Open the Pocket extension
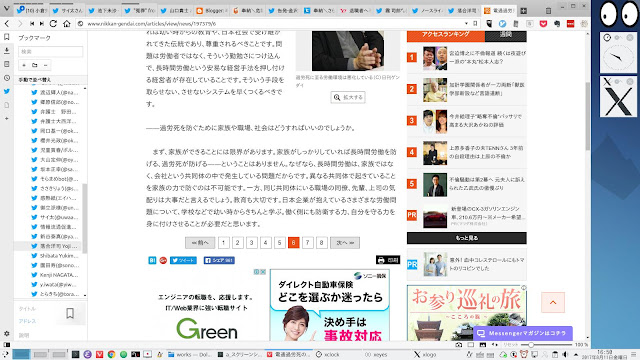The width and height of the screenshot is (640, 360). point(543,24)
